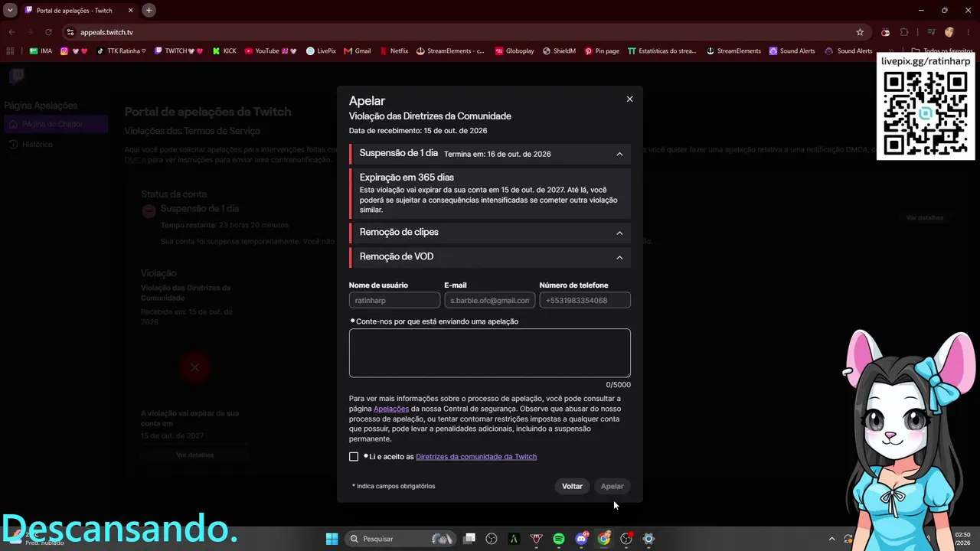980x551 pixels.
Task: Open the Chrome apps grid icon
Action: [x=10, y=51]
